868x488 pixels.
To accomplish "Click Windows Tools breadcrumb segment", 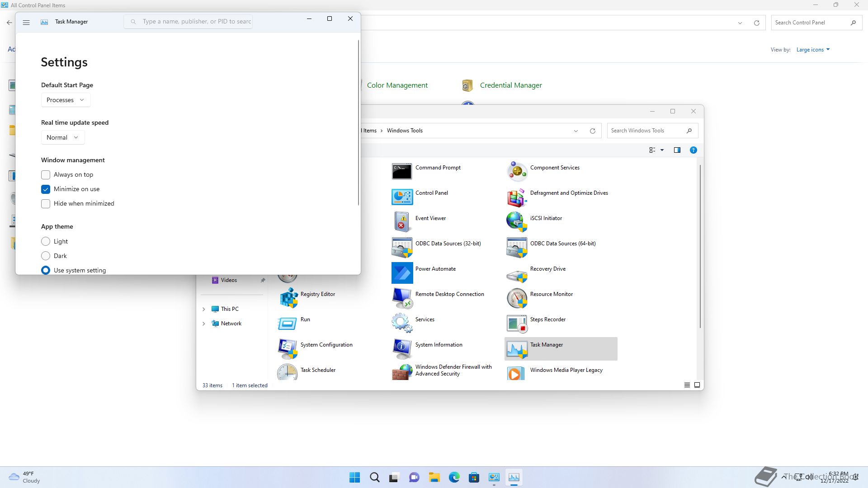I will click(405, 131).
